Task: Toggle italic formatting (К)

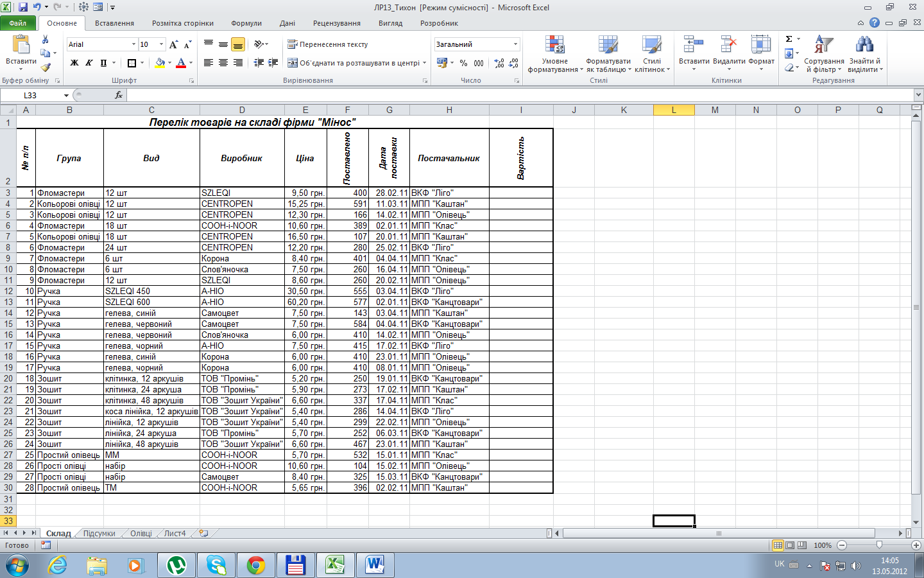Action: pos(89,63)
